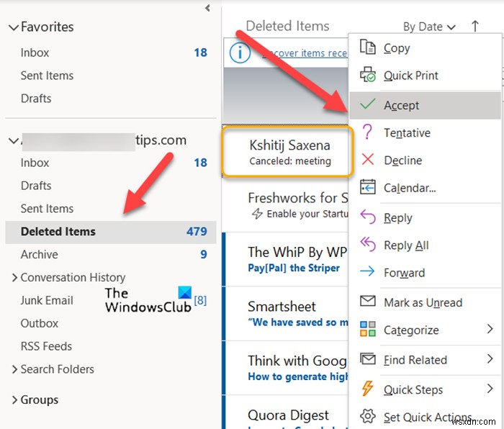Click the Recover items recently removed link

click(x=304, y=53)
